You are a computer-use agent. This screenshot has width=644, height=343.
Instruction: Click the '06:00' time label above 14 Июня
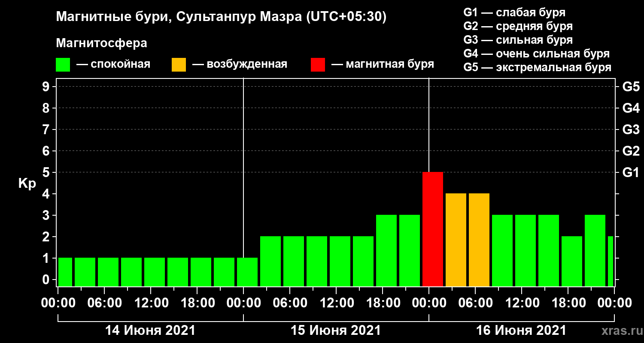pyautogui.click(x=104, y=303)
